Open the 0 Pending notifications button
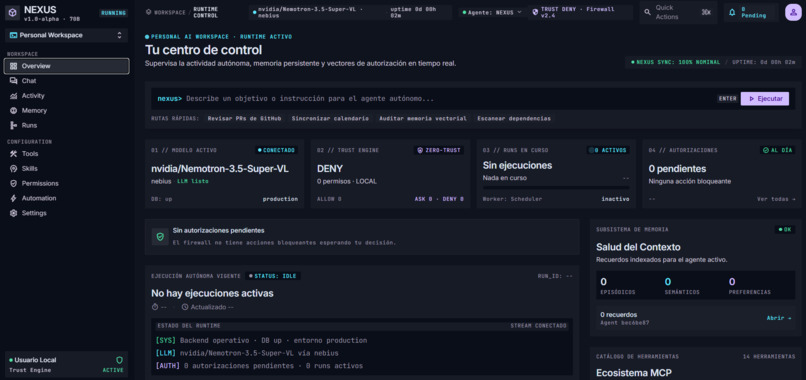This screenshot has width=806, height=380. coord(752,12)
